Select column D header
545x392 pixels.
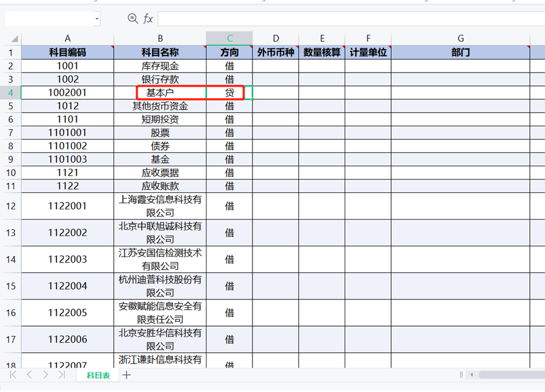[x=276, y=38]
